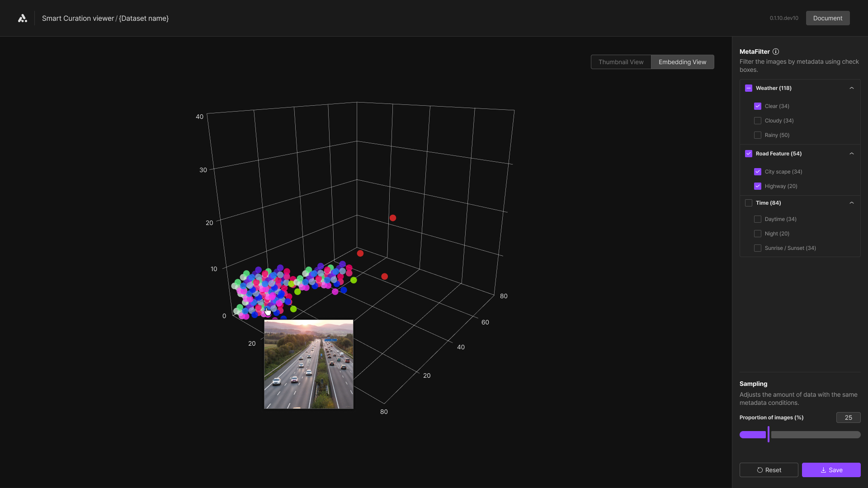Open the Document button
Image resolution: width=868 pixels, height=488 pixels.
point(827,18)
